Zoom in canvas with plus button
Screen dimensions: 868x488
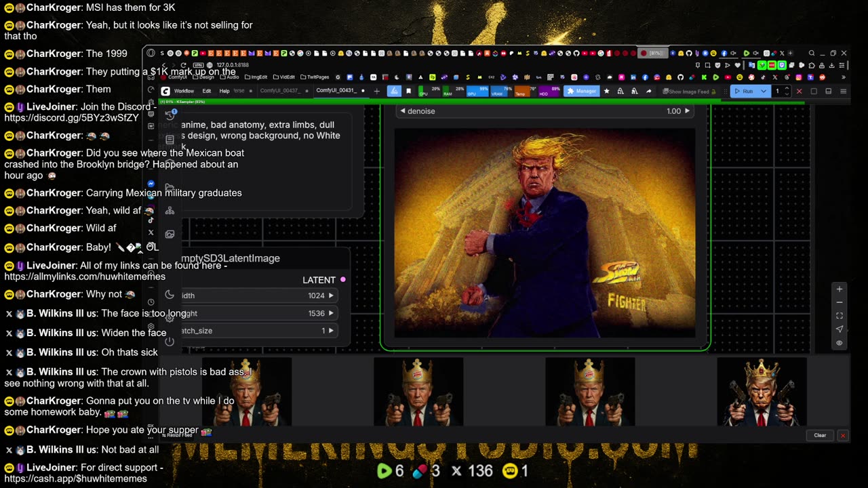(x=840, y=289)
